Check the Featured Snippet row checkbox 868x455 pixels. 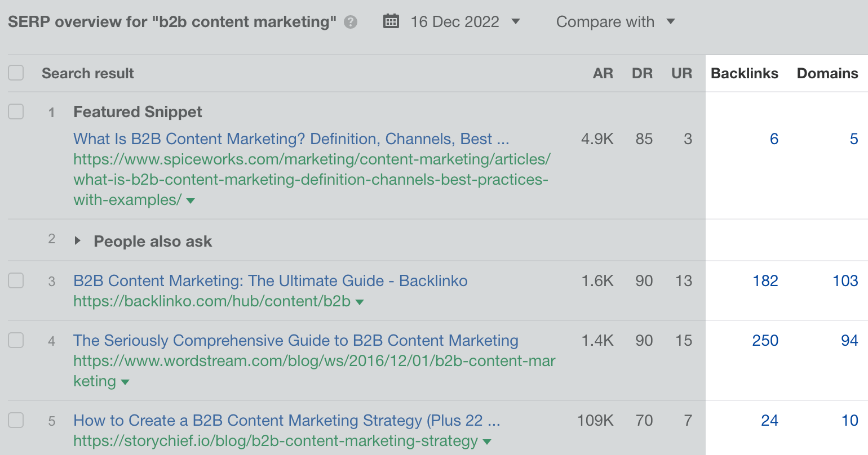coord(16,111)
